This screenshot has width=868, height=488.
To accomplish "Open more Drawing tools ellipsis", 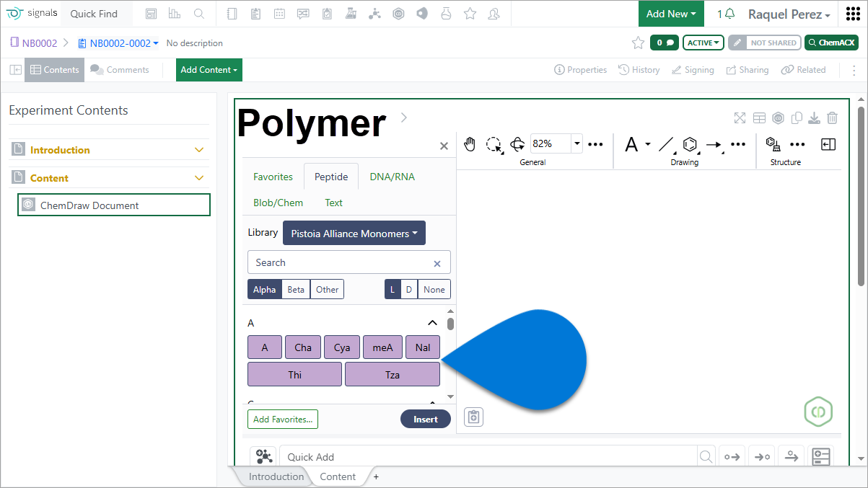I will (x=738, y=144).
